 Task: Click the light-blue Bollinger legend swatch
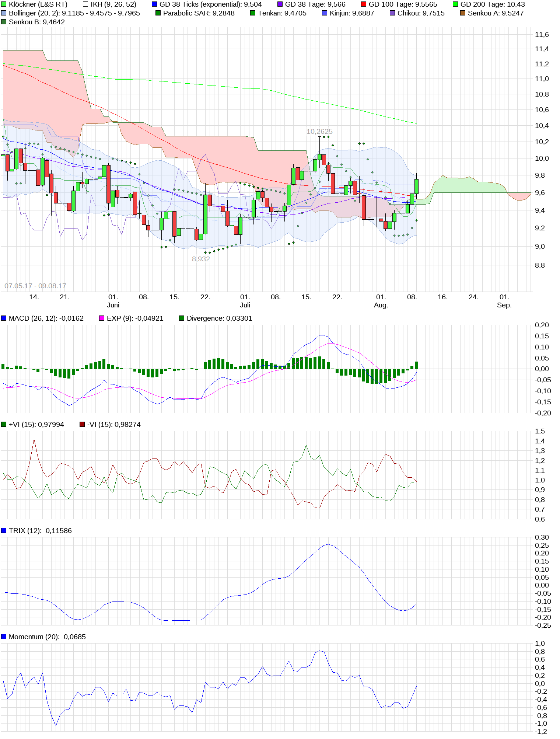click(x=4, y=13)
